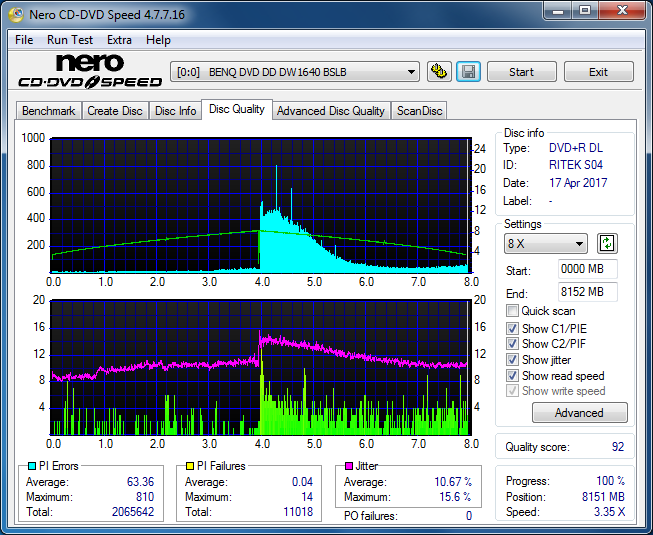Click PI Errors maximum value 810

(x=145, y=497)
